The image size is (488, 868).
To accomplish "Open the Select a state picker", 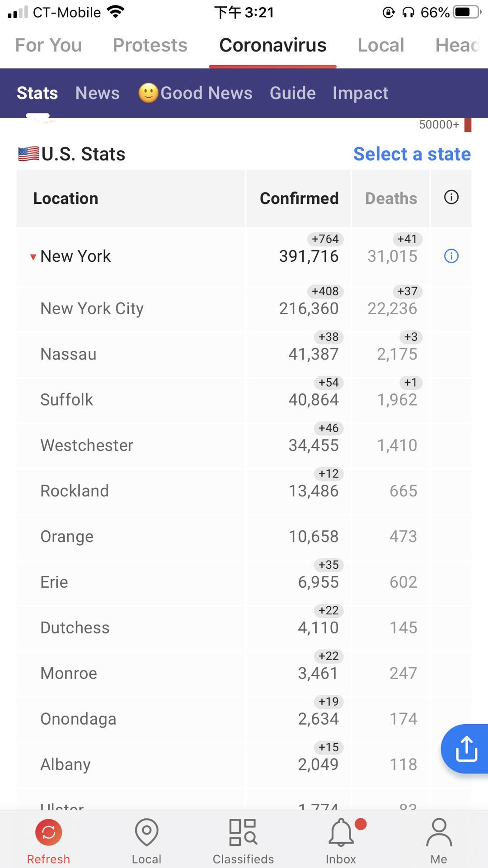I will click(x=412, y=154).
